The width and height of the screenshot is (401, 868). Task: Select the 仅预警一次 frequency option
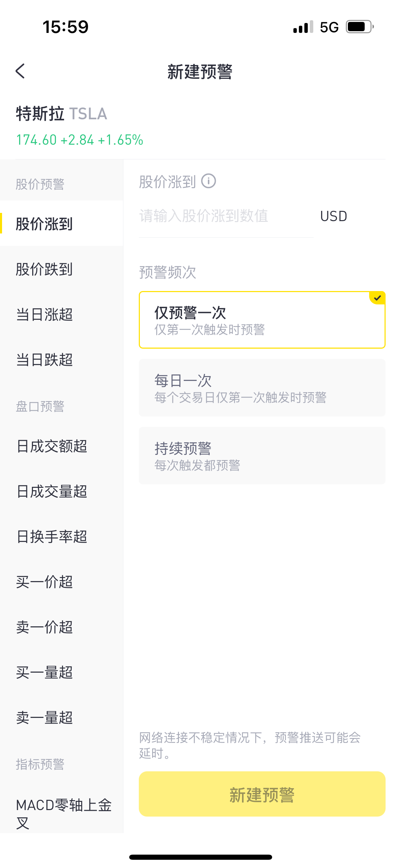point(262,320)
